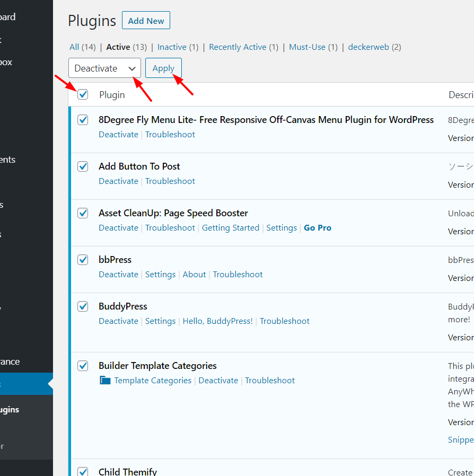Deactivate the bbPress plugin
This screenshot has width=474, height=476.
118,275
